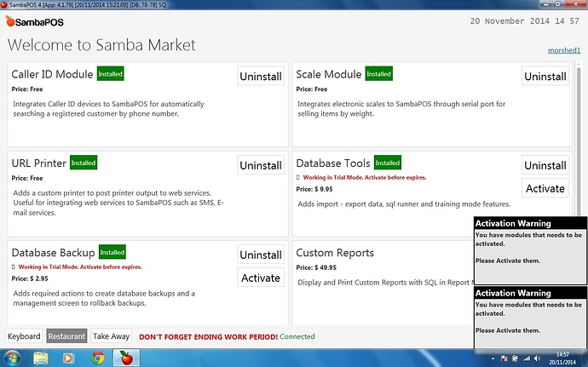Viewport: 588px width, 367px height.
Task: Click the Welcome to Samba Market heading
Action: tap(101, 45)
